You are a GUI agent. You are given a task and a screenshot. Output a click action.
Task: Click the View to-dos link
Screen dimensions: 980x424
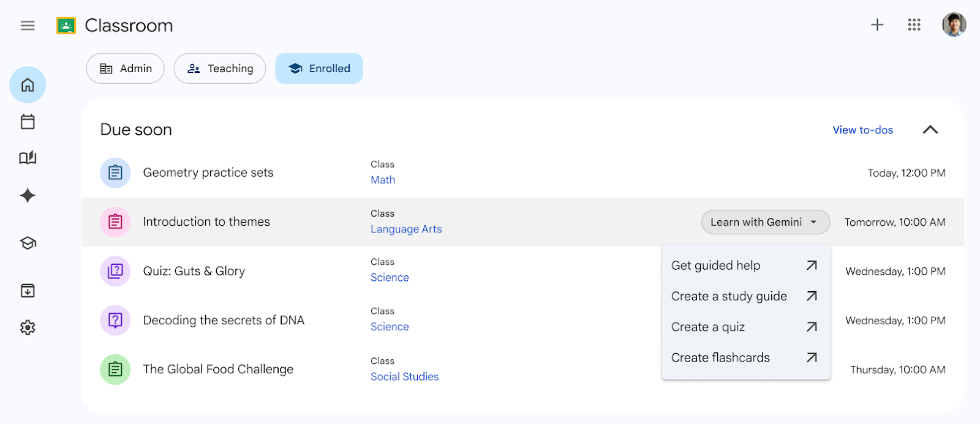[x=862, y=130]
